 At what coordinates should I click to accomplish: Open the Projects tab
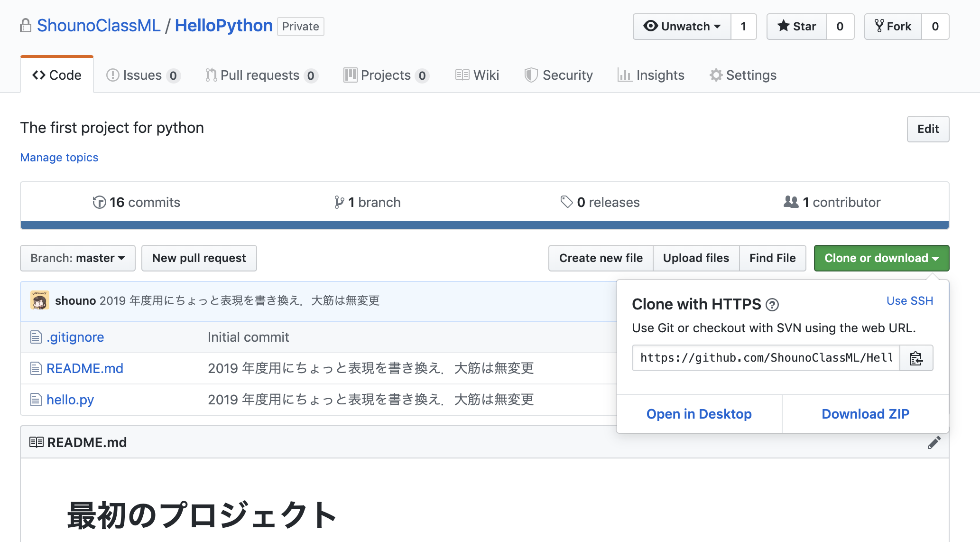pos(386,75)
